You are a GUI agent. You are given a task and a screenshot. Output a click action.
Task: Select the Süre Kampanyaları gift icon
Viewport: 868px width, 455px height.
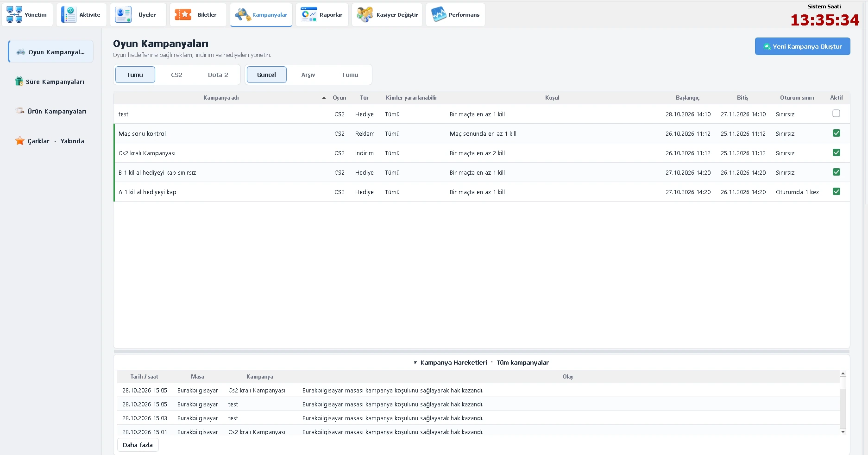(19, 82)
